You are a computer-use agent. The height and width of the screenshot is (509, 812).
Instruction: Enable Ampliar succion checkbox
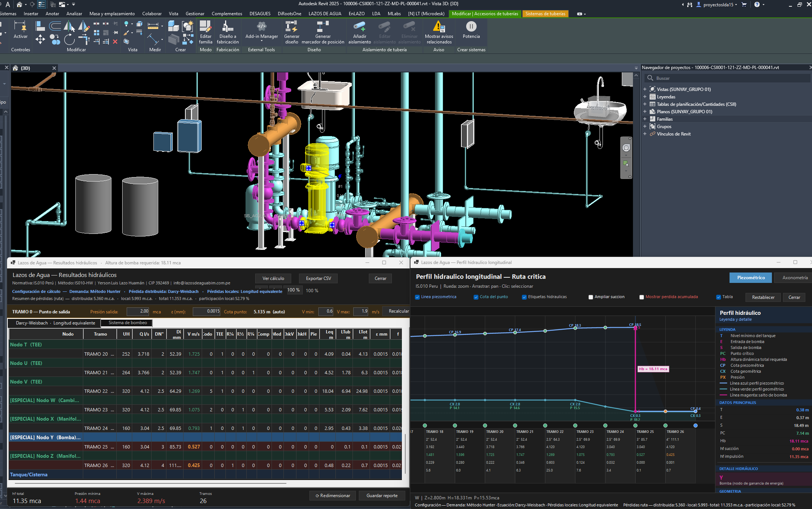[x=591, y=297]
